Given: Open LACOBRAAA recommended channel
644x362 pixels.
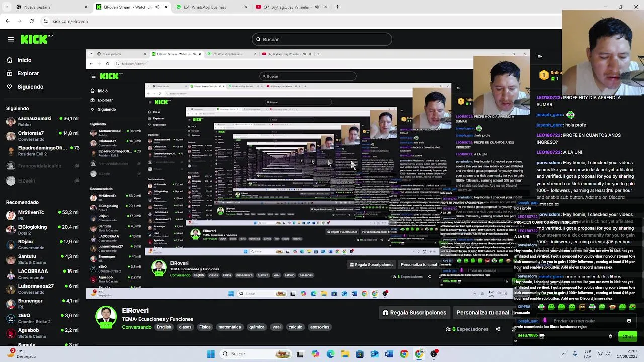Looking at the screenshot, I should tap(42, 274).
